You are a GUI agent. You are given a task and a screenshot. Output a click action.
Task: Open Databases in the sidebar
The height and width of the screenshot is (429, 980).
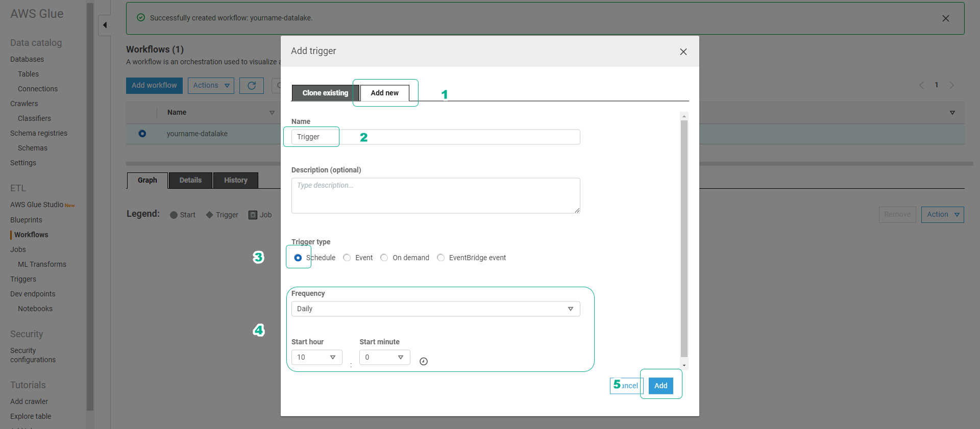(27, 60)
